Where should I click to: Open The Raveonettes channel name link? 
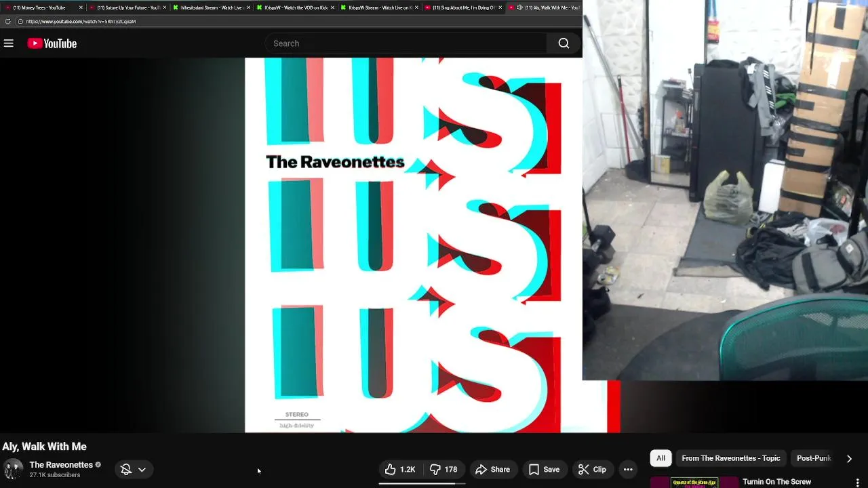coord(61,465)
